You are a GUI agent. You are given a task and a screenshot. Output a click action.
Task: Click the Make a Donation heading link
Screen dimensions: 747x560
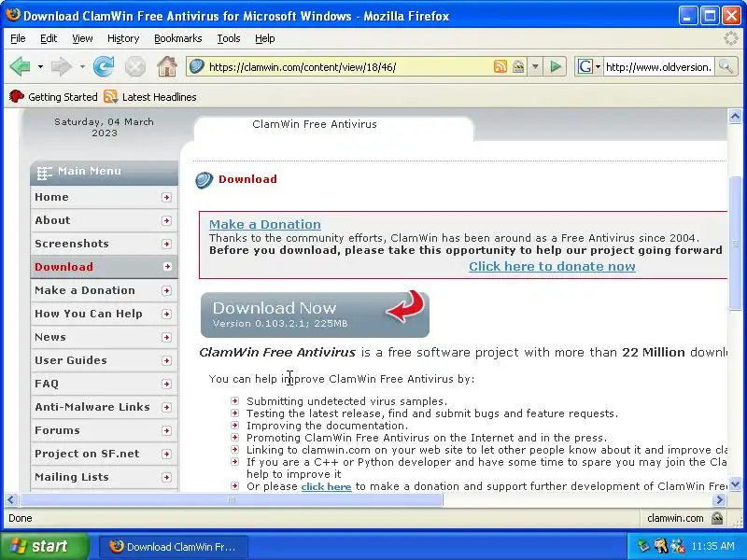point(265,224)
